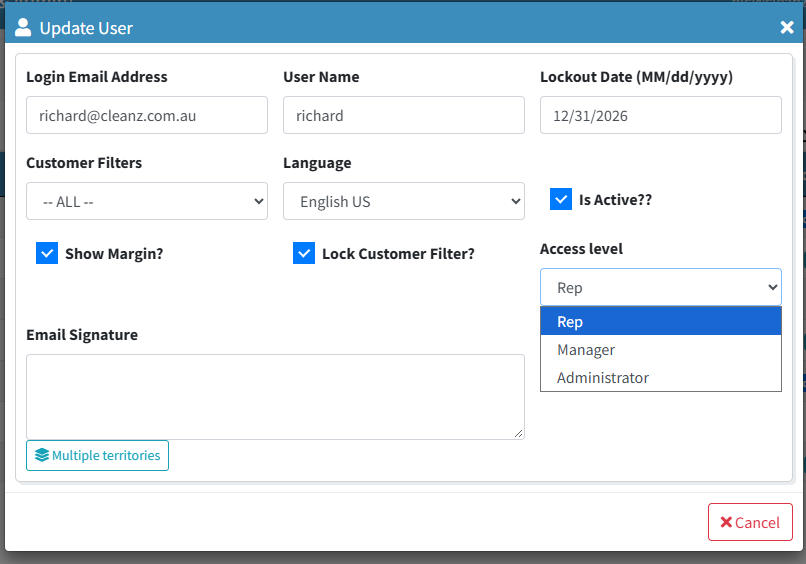This screenshot has height=564, width=806.
Task: Edit the Login Email Address field
Action: [147, 115]
